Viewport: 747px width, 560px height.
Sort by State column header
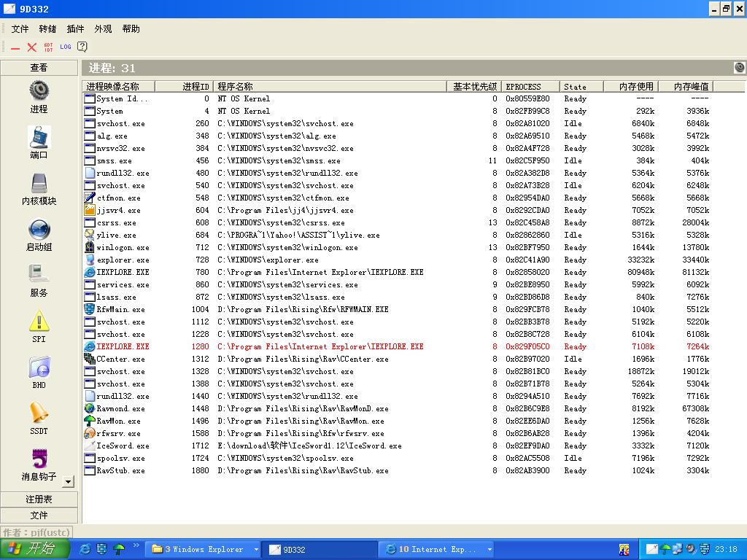581,86
